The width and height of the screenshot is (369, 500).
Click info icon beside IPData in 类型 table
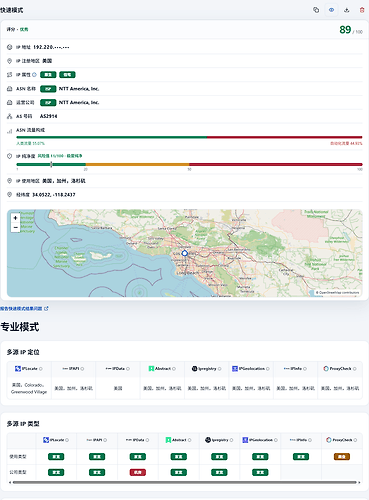[x=147, y=440]
